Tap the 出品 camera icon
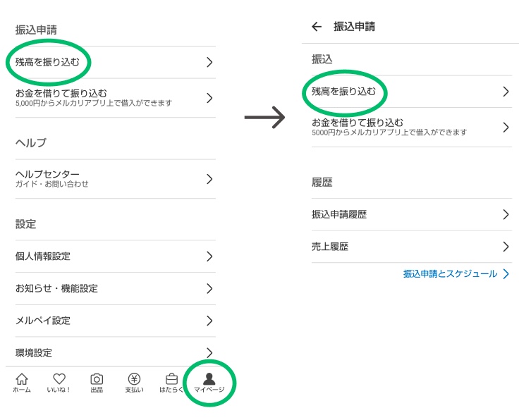This screenshot has width=519, height=420. point(97,383)
